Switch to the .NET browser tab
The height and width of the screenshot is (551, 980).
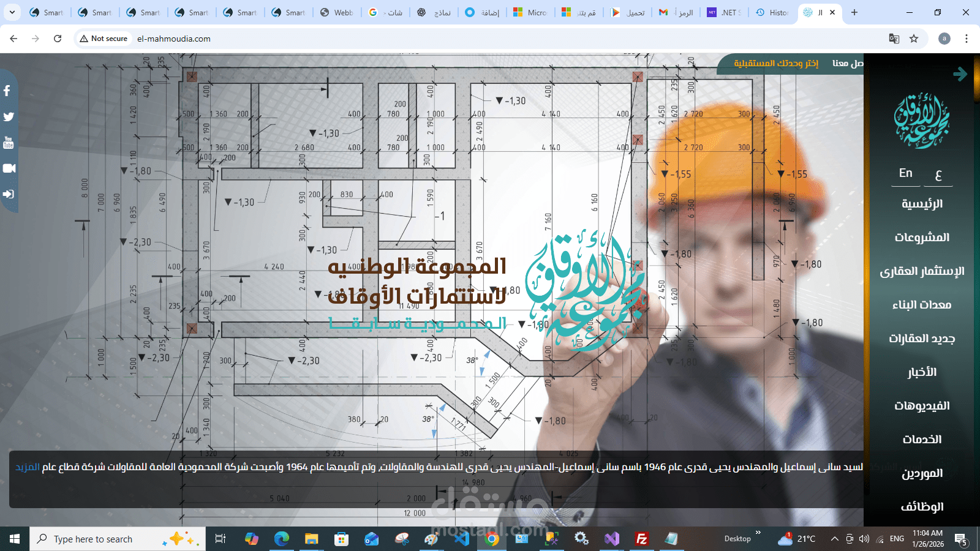723,12
